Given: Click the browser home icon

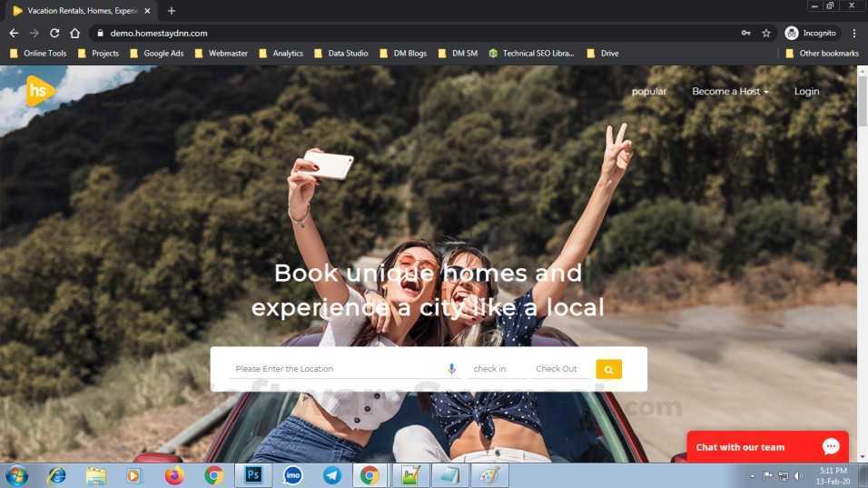Looking at the screenshot, I should point(74,34).
